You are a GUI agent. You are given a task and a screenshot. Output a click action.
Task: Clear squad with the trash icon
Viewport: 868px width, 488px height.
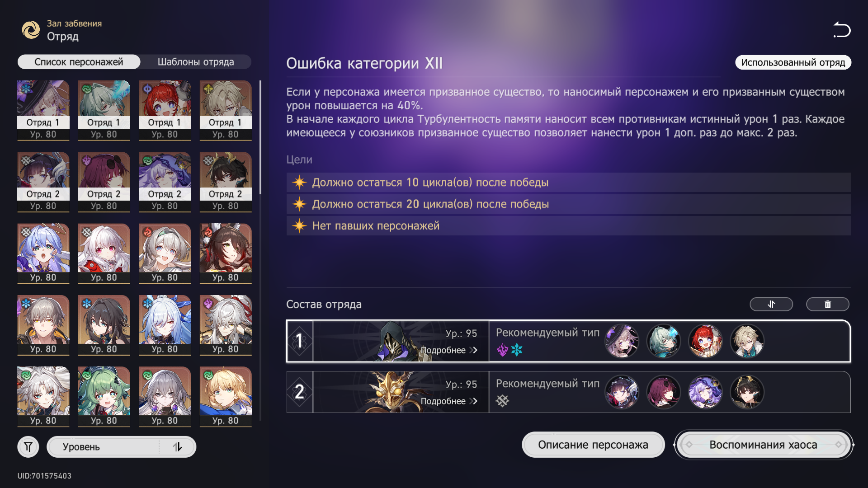[x=827, y=305]
